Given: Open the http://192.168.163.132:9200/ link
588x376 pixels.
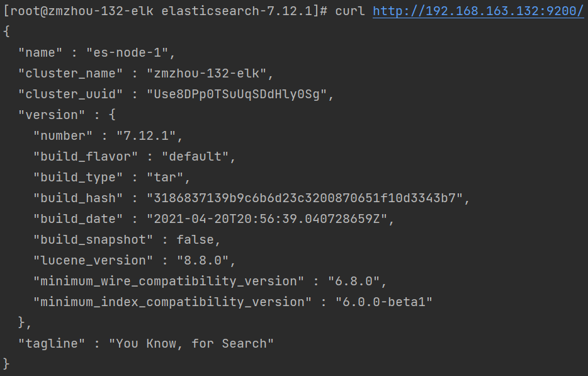Looking at the screenshot, I should (x=478, y=11).
